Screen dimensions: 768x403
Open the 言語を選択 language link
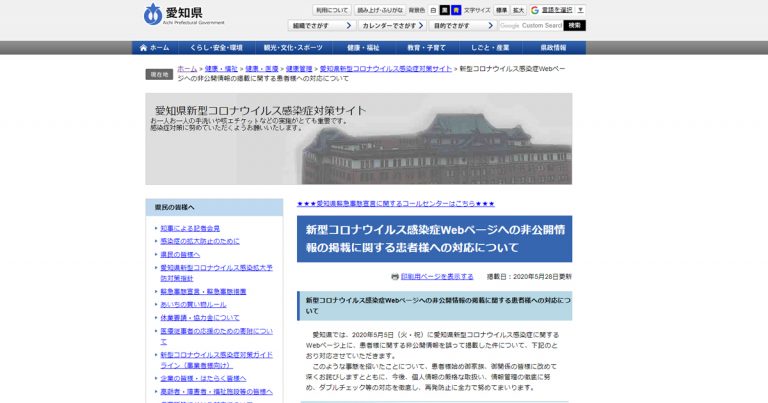point(557,10)
